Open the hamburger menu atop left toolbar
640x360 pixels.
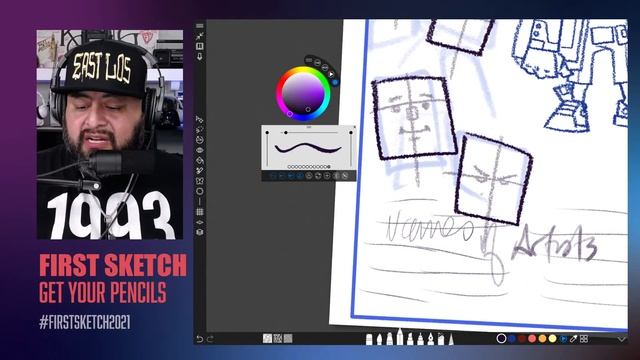coord(200,26)
